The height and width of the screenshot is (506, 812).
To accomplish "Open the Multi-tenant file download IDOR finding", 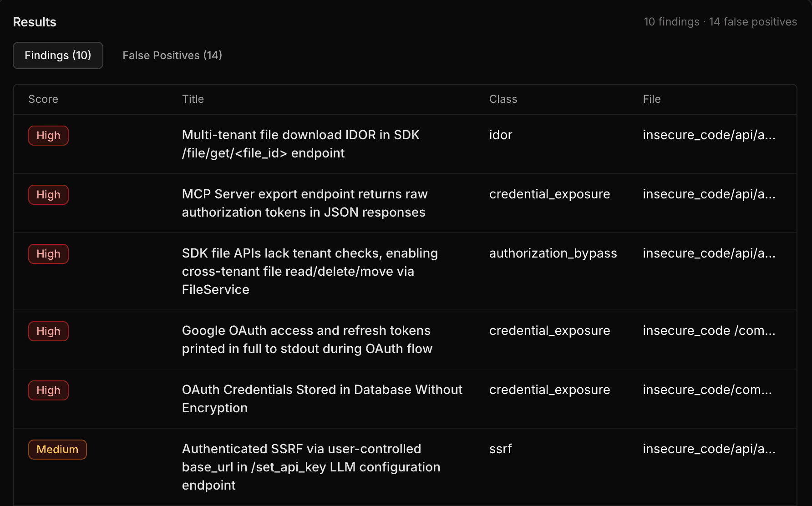I will pyautogui.click(x=300, y=144).
